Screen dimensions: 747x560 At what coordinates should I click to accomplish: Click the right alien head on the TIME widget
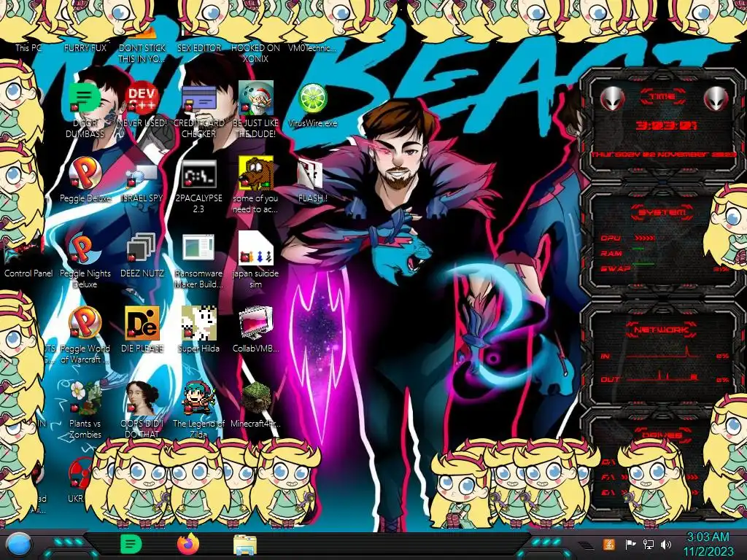tap(716, 98)
